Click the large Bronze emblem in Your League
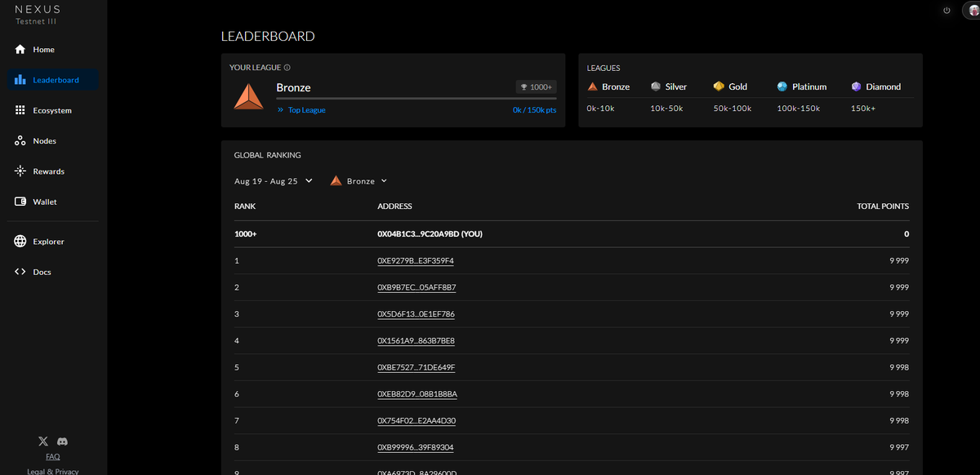Screen dimensions: 980x475 248,96
